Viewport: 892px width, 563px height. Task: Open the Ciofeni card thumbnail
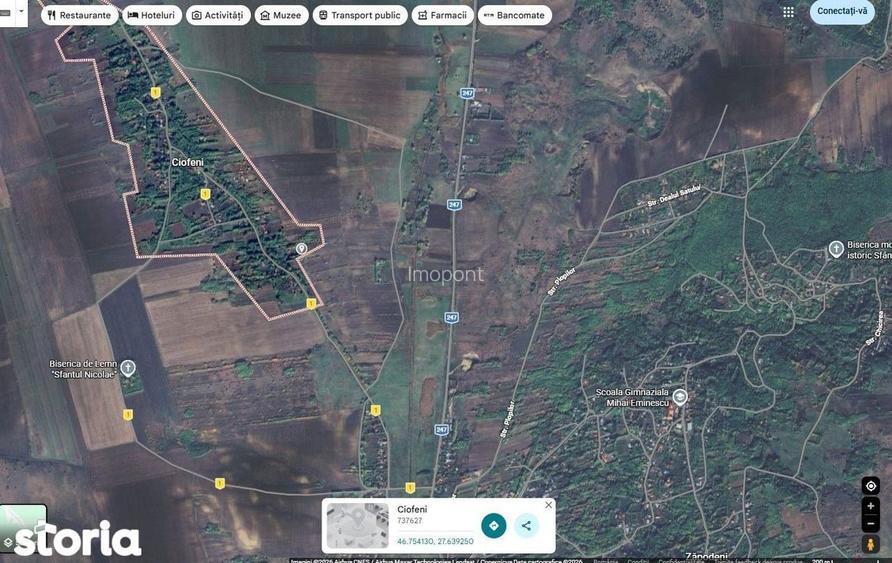[357, 525]
